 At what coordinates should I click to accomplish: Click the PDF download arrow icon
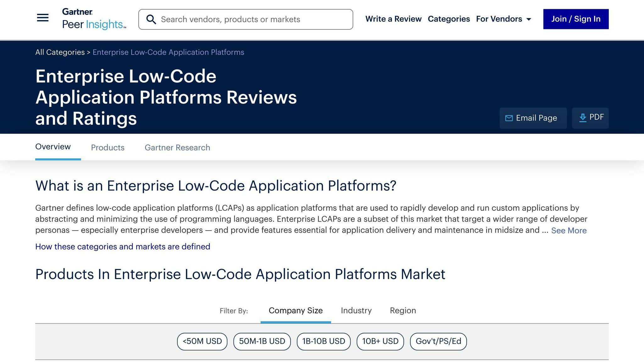(x=583, y=118)
